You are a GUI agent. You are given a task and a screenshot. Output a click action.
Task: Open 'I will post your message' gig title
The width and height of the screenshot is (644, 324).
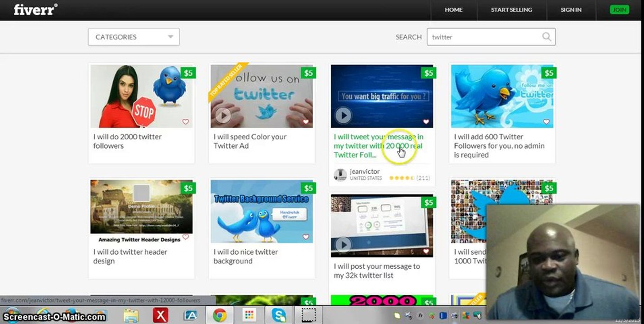click(377, 271)
